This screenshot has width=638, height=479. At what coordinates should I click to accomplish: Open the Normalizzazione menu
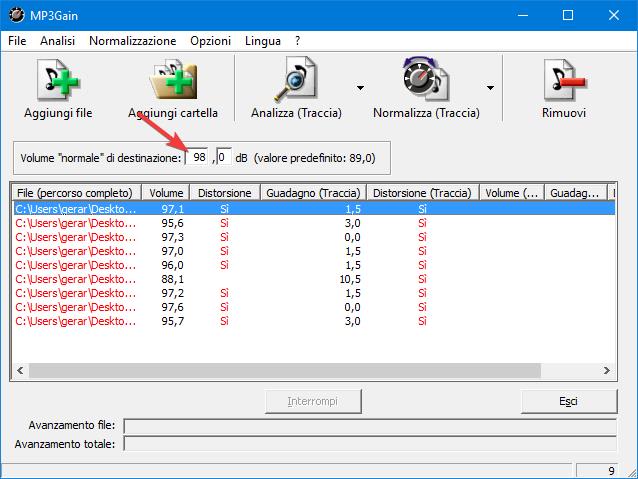[x=133, y=41]
